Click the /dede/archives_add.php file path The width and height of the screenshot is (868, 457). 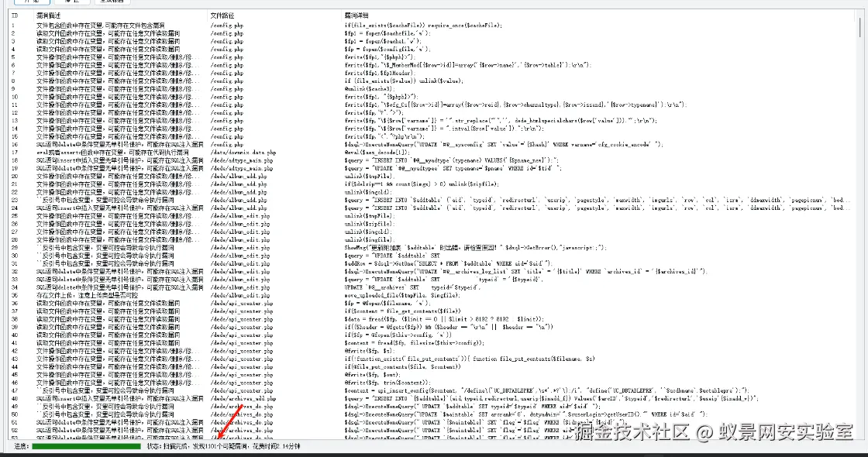point(243,398)
